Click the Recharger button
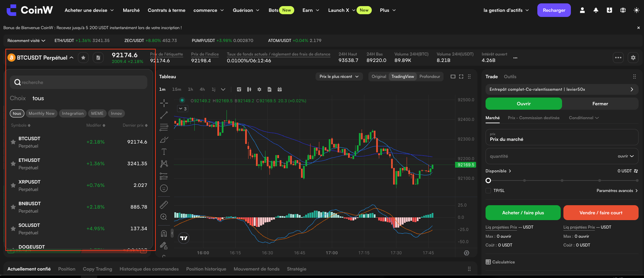Screen dimensions: 644x278 tap(554, 10)
